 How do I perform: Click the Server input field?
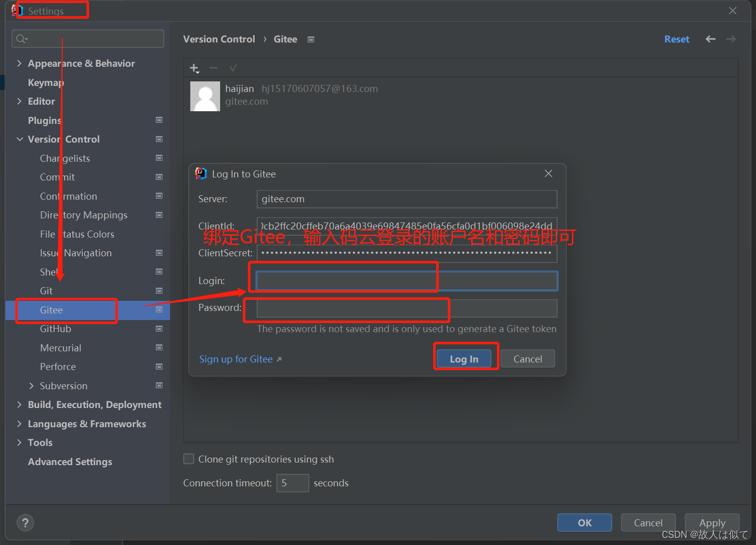tap(407, 199)
